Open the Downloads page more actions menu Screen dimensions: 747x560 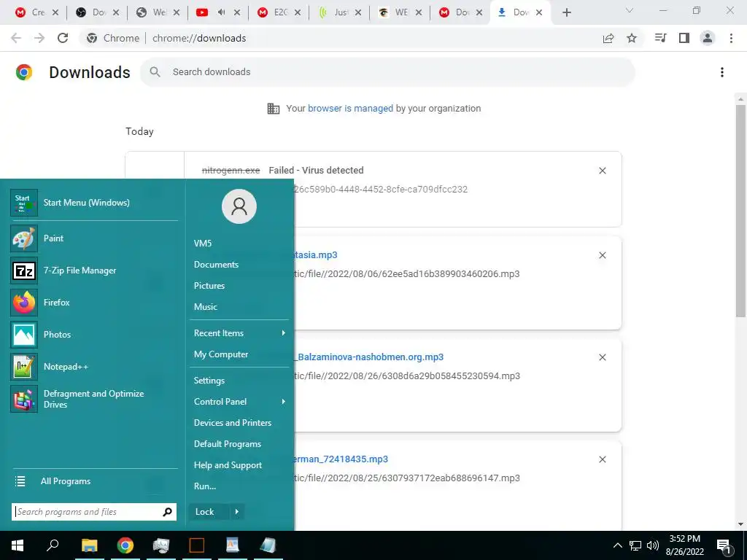pyautogui.click(x=722, y=72)
